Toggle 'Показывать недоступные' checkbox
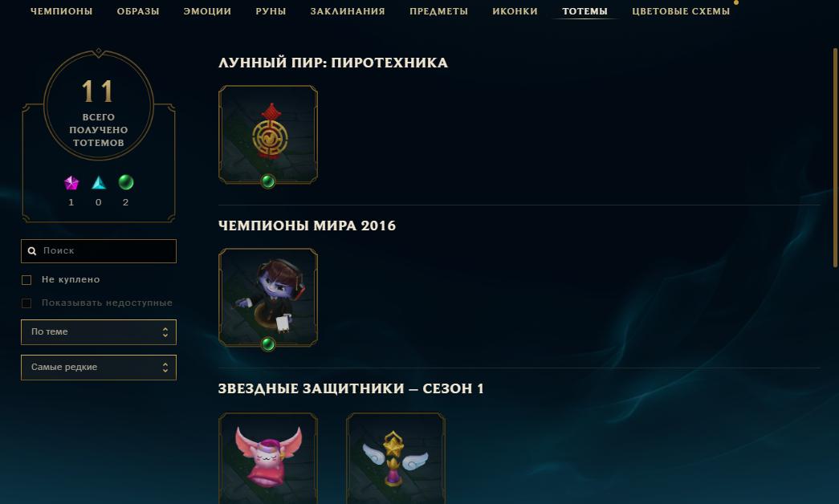Viewport: 839px width, 504px height. click(26, 303)
